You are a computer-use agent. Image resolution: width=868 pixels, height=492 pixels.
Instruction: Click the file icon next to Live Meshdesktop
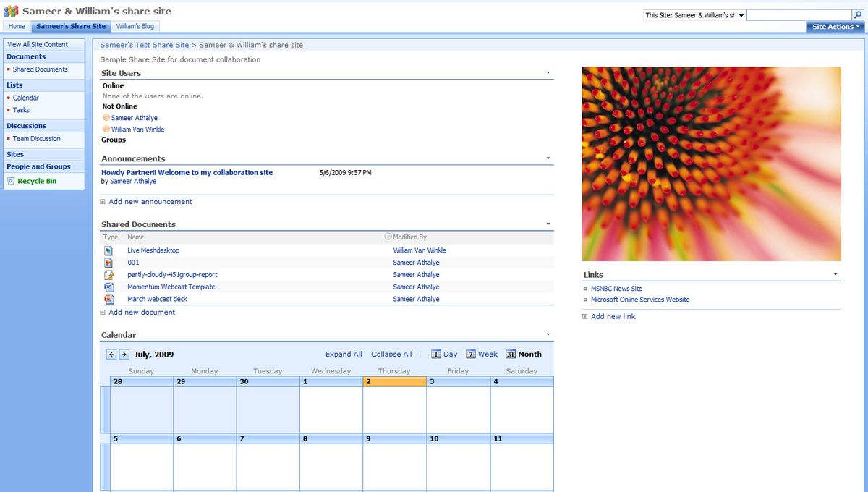click(110, 250)
